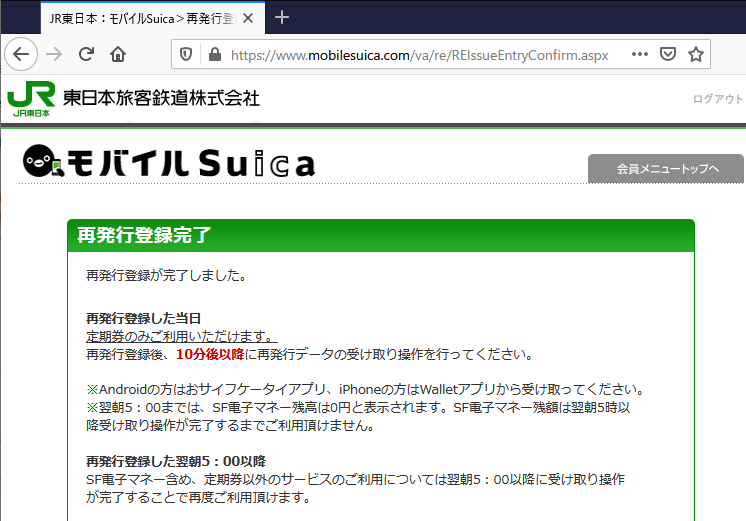Select the JR東日本：モバイルSuica tab
Screen dimensions: 746x521
click(140, 18)
